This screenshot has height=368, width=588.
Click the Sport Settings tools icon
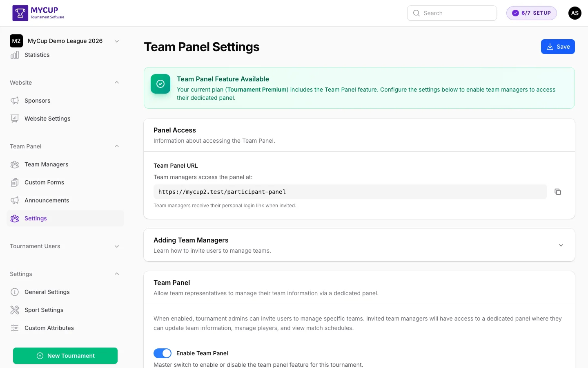[15, 310]
